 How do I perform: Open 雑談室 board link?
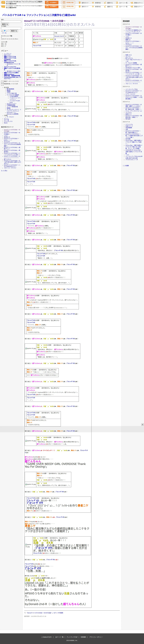click(x=9, y=90)
